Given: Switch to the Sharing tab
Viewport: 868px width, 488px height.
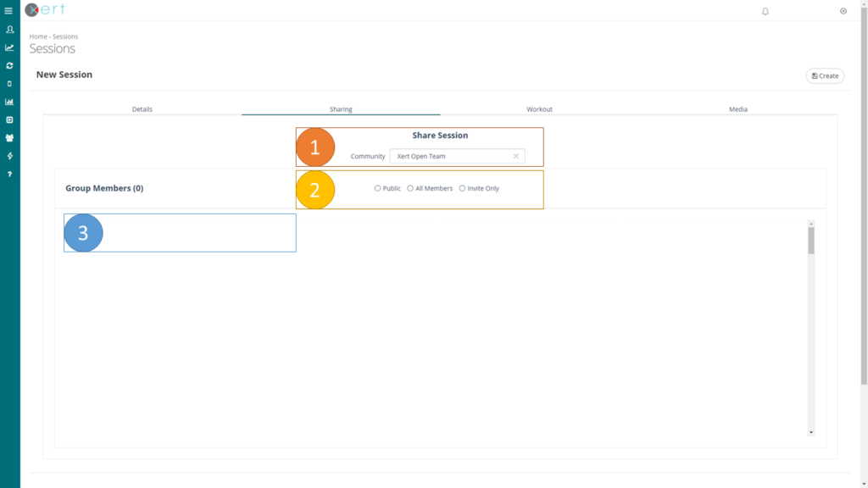Looking at the screenshot, I should [341, 109].
